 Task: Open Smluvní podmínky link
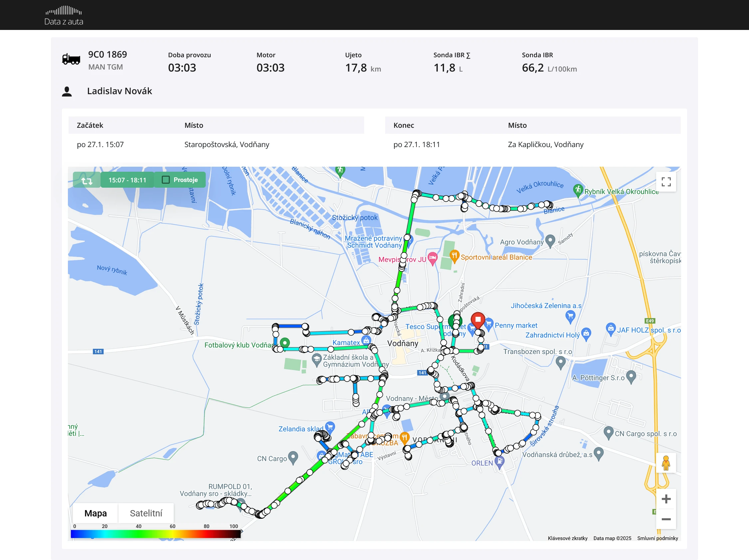[x=657, y=538]
